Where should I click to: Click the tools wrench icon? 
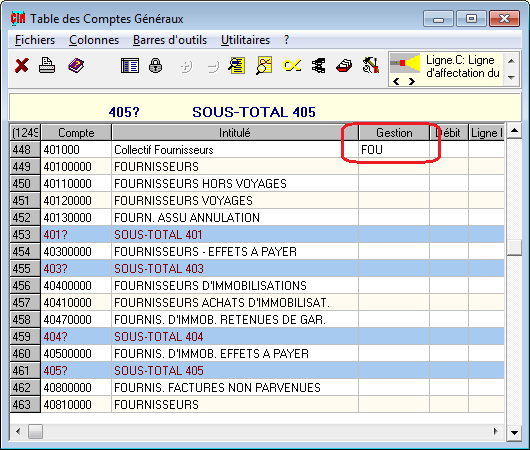tap(370, 66)
